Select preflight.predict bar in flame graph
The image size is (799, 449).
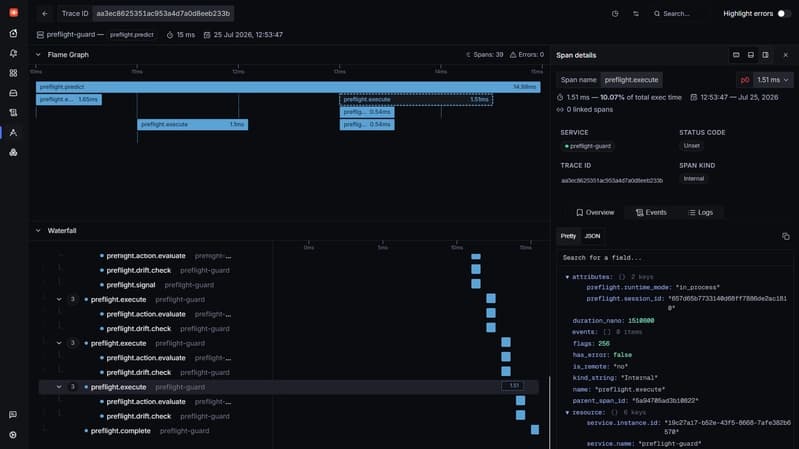(x=288, y=87)
